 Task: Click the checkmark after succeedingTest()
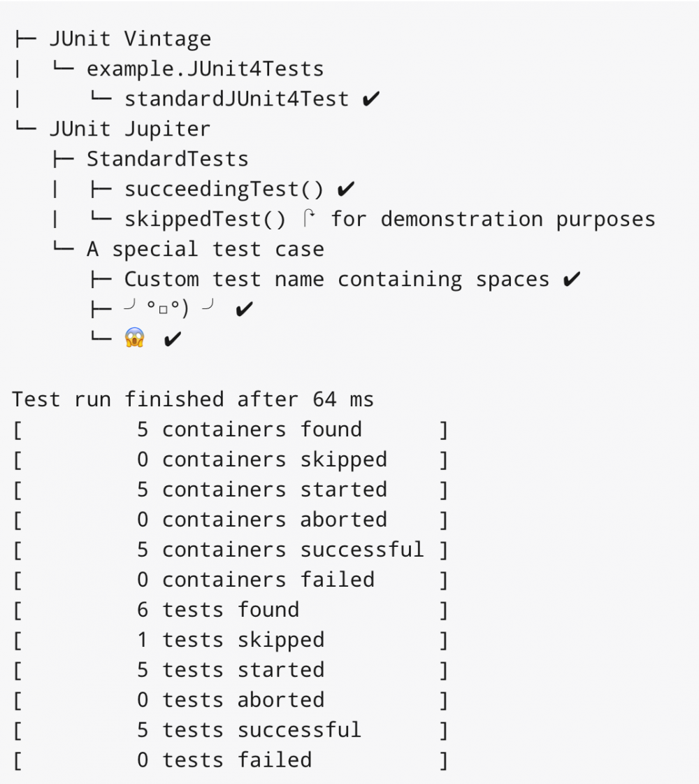[345, 190]
